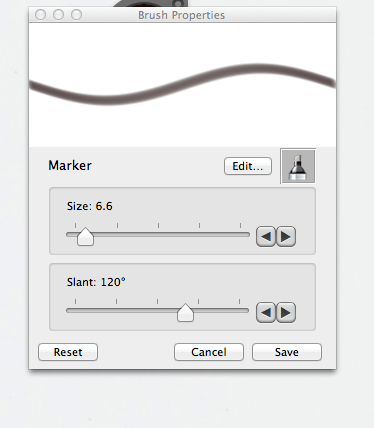Click the Slant slider handle
The image size is (374, 428).
point(185,313)
